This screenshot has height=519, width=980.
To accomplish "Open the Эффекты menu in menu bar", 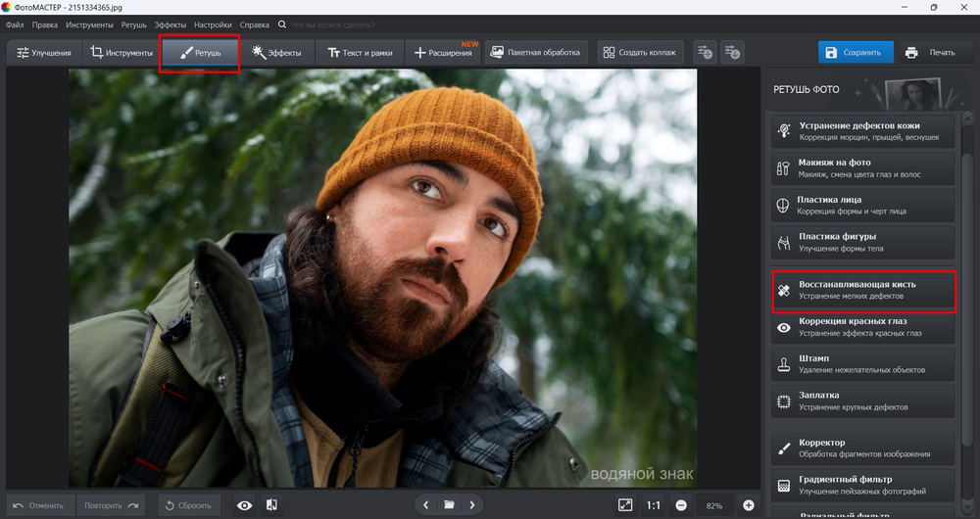I will coord(170,25).
